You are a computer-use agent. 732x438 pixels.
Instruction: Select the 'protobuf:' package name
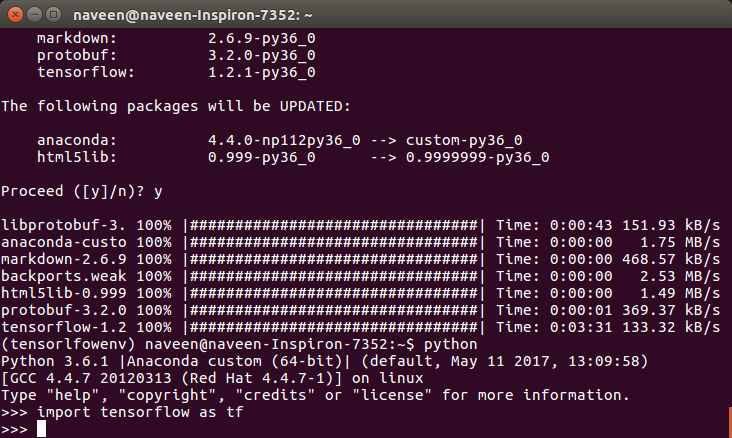(x=77, y=55)
